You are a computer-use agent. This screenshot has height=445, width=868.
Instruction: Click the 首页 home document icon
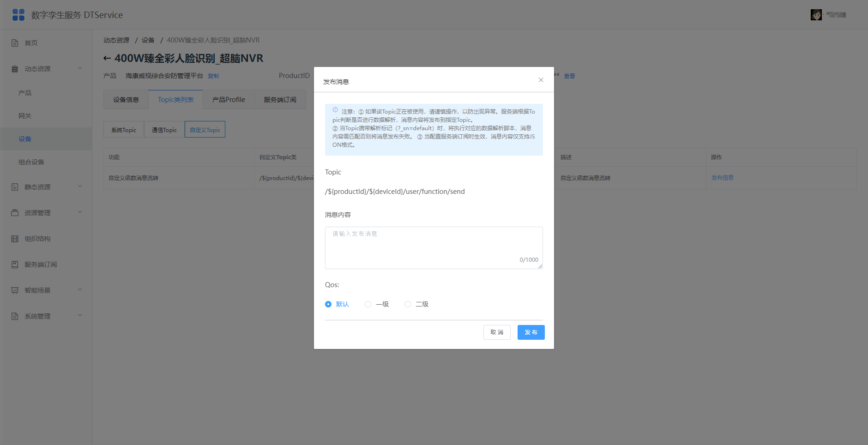(x=15, y=43)
